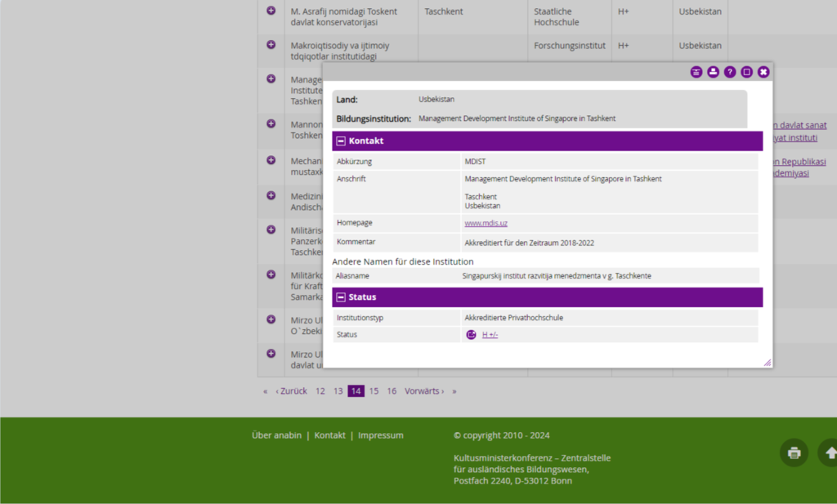Image resolution: width=837 pixels, height=504 pixels.
Task: Click Zurück to go to previous page
Action: click(292, 391)
